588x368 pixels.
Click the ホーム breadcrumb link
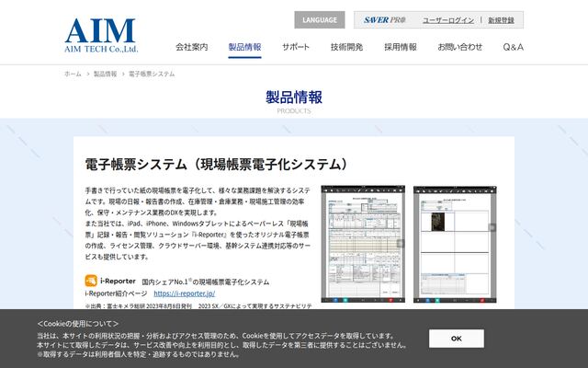73,74
